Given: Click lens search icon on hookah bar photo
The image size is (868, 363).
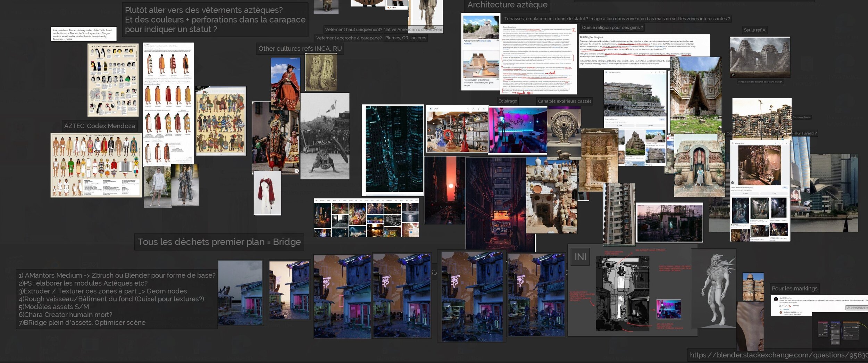Looking at the screenshot, I should point(431,149).
